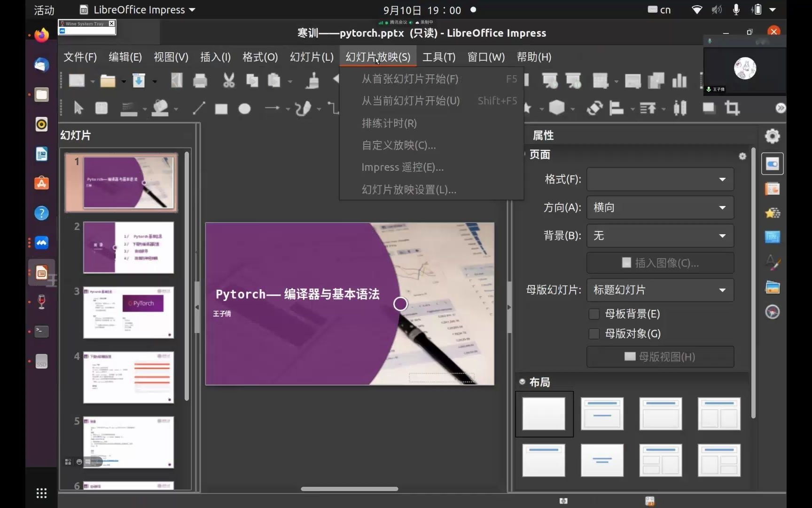812x508 pixels.
Task: Open the sidebar Gallery deck
Action: [773, 287]
